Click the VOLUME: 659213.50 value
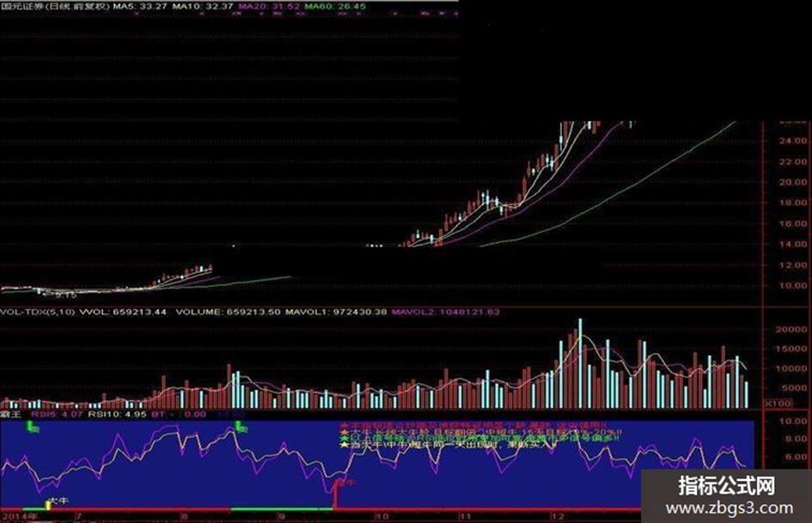Screen dimensions: 812x523 228,312
